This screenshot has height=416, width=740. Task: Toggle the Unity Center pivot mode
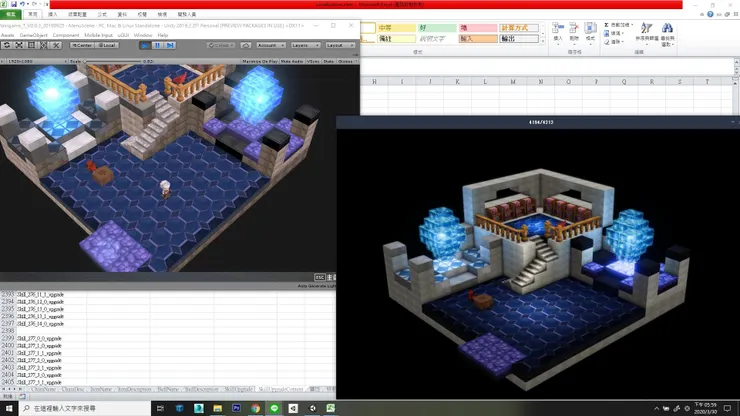(x=82, y=45)
